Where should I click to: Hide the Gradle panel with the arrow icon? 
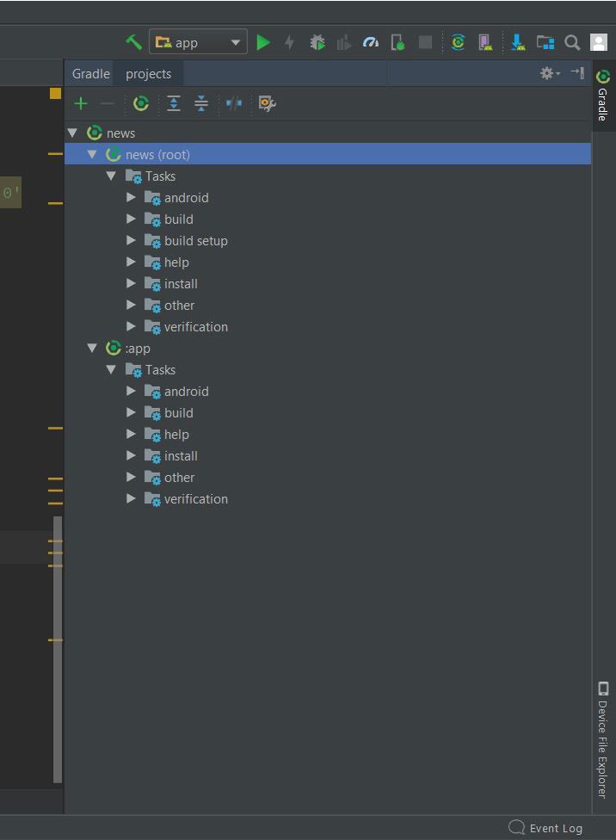point(577,72)
